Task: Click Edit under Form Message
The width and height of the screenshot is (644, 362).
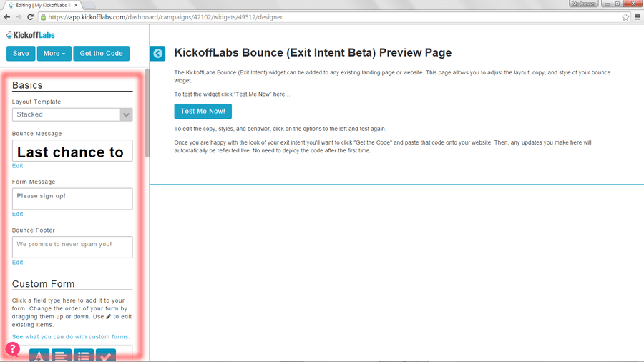Action: (18, 214)
